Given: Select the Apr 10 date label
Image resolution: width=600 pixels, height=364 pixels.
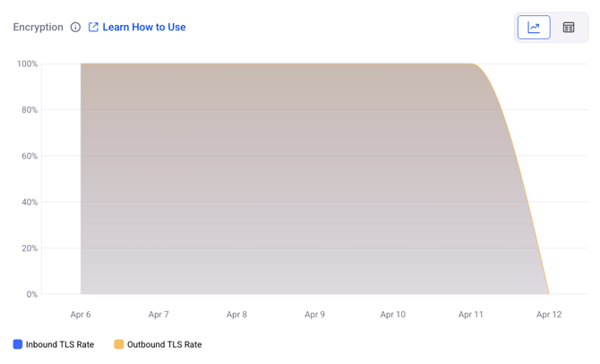Looking at the screenshot, I should 392,315.
